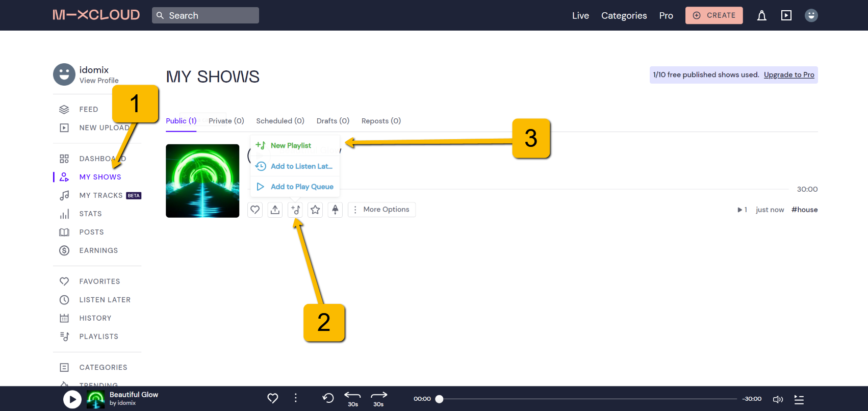
Task: Click the volume speaker icon
Action: pos(778,399)
